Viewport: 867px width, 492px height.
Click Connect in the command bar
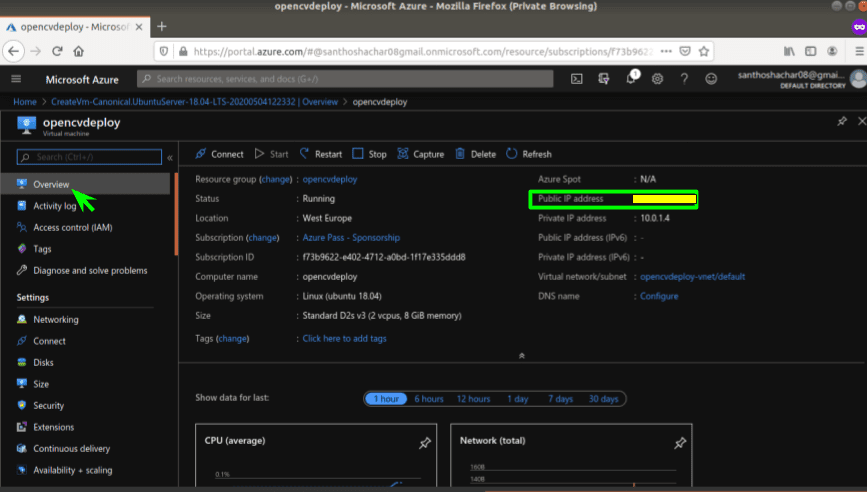pos(220,154)
